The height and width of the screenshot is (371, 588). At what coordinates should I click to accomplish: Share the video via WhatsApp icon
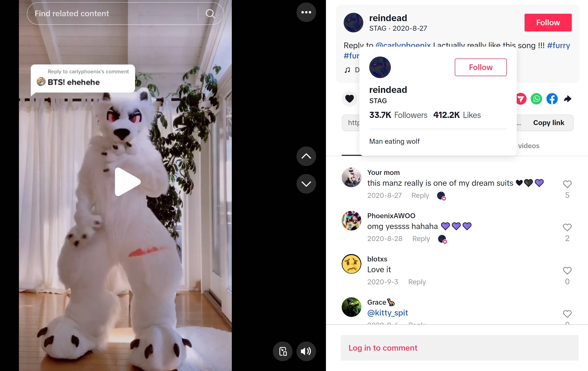pyautogui.click(x=536, y=99)
